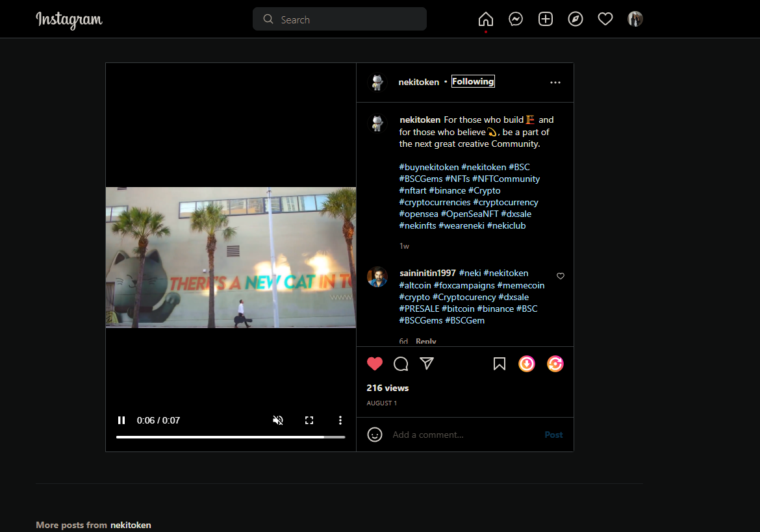Open the emoji picker smiley icon
The image size is (760, 532).
[375, 435]
